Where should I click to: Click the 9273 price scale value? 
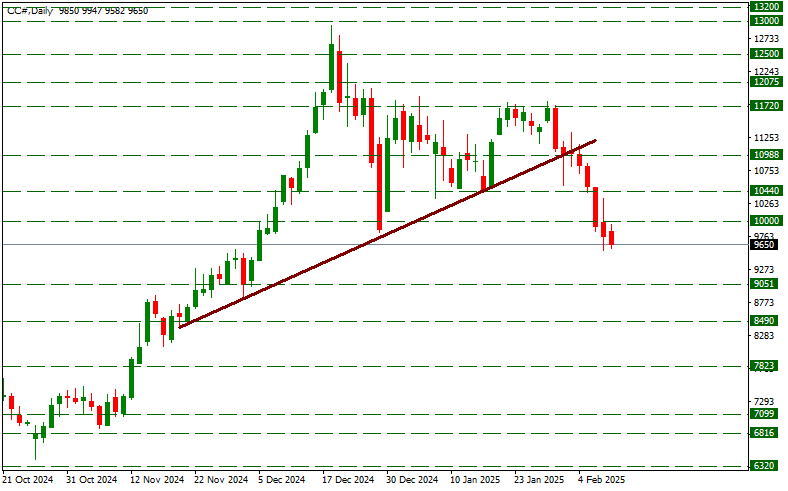tap(765, 269)
